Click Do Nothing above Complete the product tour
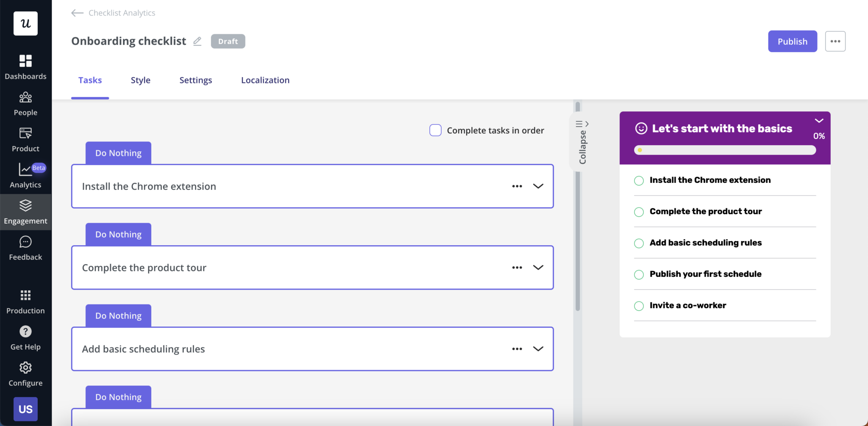 [x=118, y=234]
